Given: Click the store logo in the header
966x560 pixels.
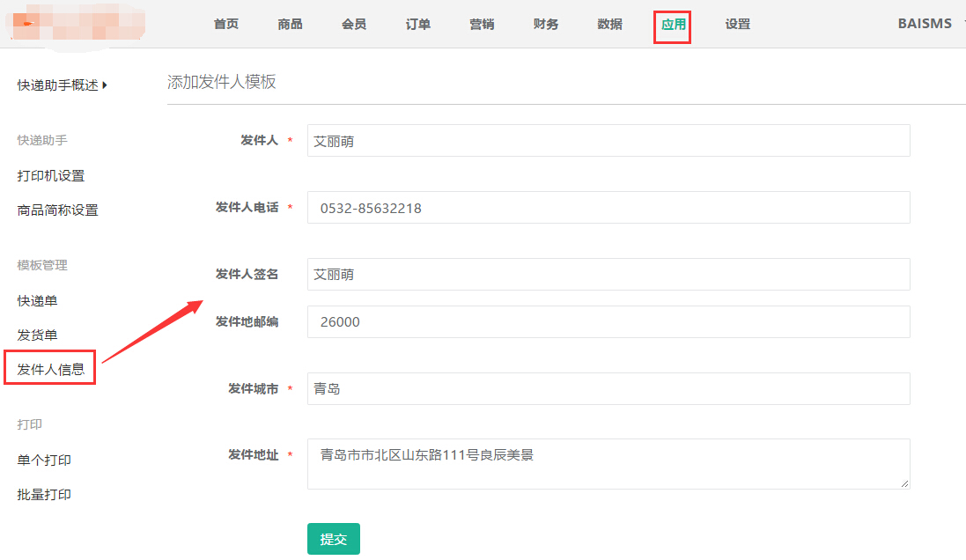Looking at the screenshot, I should click(75, 24).
